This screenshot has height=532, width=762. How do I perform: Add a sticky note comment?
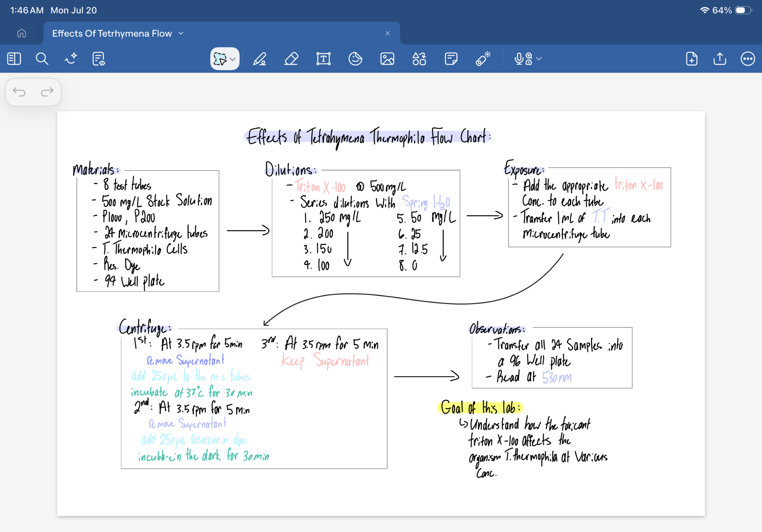click(451, 59)
